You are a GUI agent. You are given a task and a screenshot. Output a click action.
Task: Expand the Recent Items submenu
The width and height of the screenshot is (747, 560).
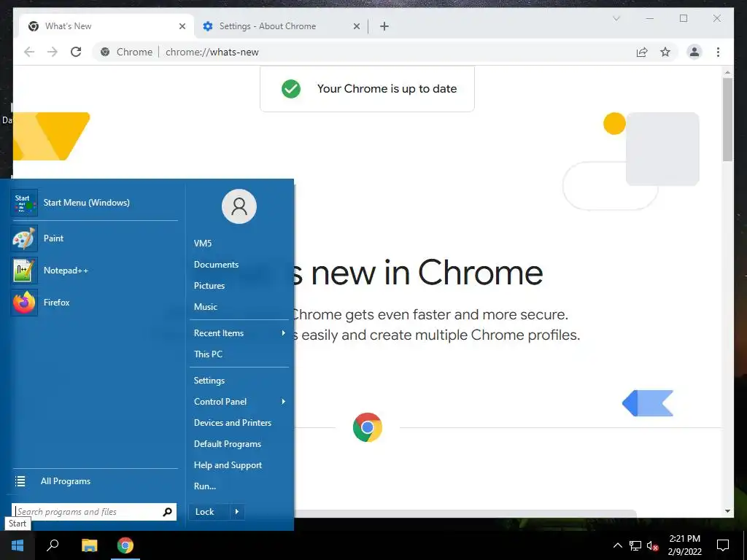tap(239, 332)
